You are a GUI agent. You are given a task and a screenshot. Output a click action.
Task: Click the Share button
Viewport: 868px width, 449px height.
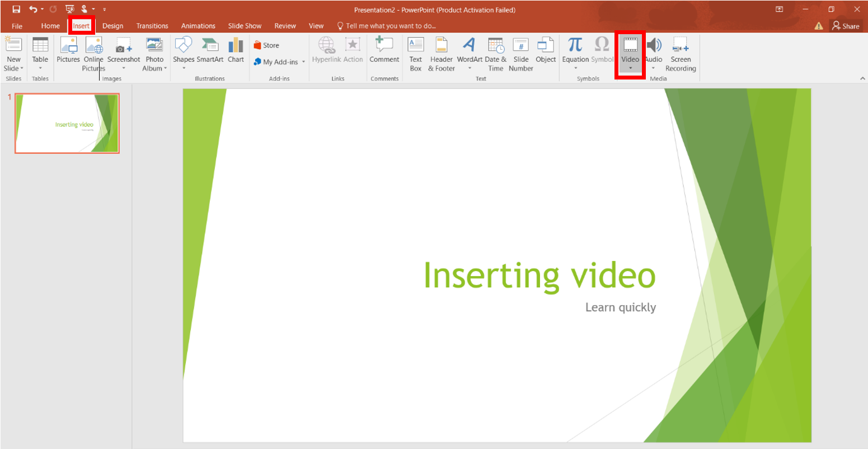tap(846, 26)
